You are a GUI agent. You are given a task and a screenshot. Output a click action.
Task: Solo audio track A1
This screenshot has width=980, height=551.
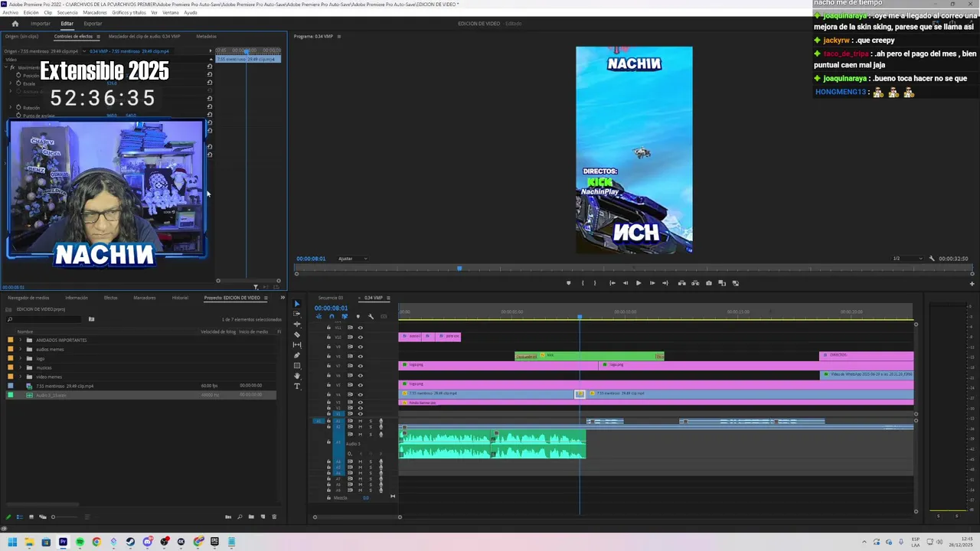pyautogui.click(x=371, y=421)
